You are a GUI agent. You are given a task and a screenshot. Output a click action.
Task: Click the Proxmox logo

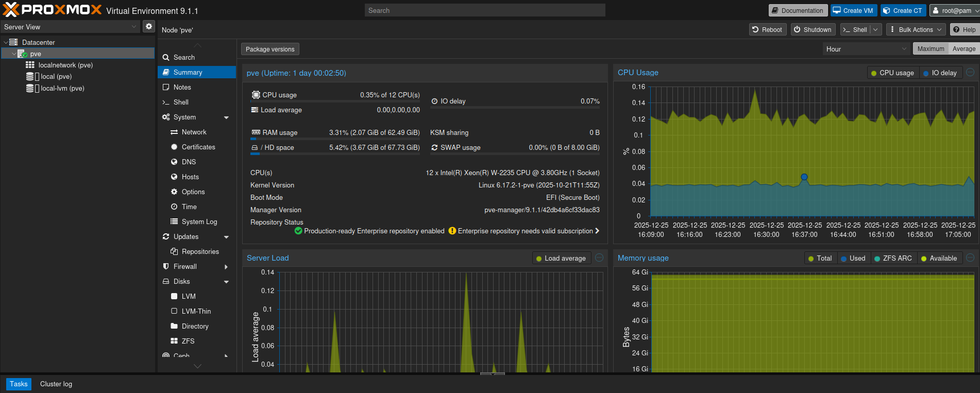[52, 10]
